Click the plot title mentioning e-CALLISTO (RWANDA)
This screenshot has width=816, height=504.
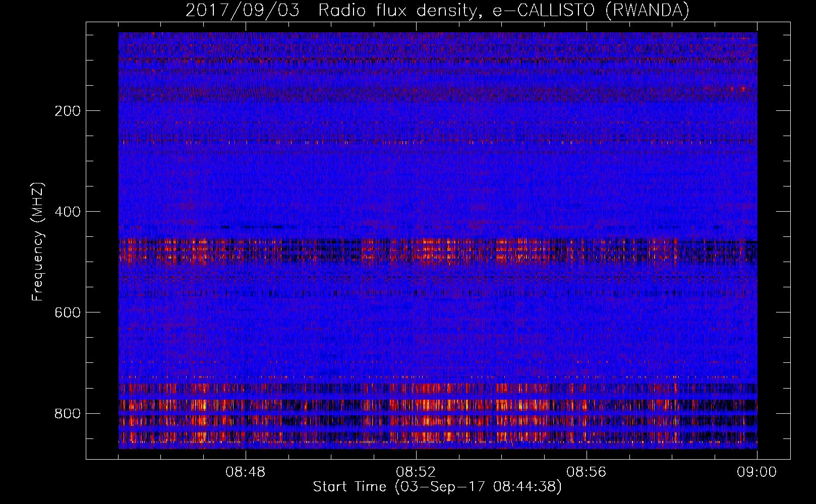click(437, 10)
